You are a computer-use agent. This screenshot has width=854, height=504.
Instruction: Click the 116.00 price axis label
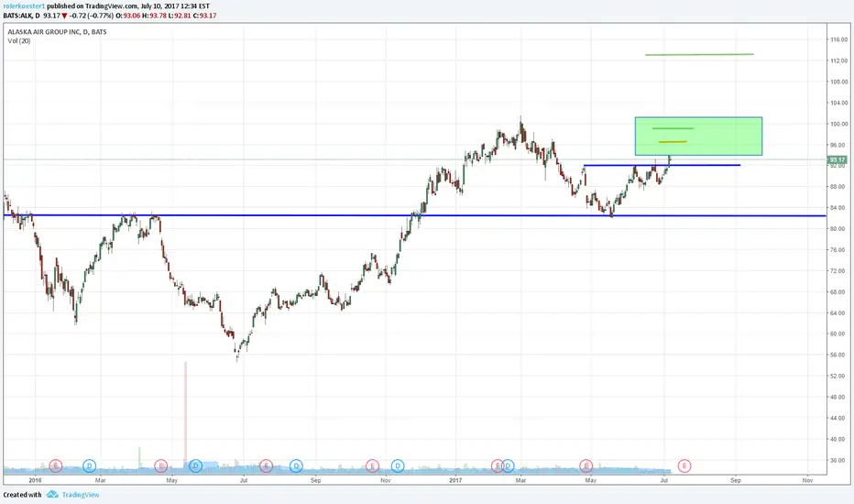[838, 39]
